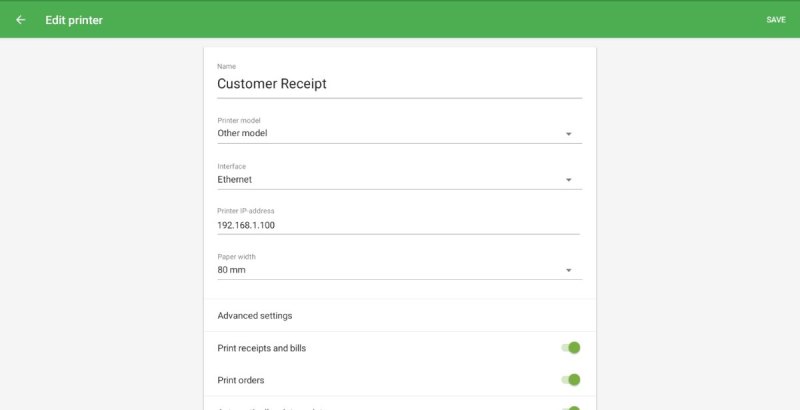
Task: Open the Printer model dropdown arrow
Action: point(568,134)
